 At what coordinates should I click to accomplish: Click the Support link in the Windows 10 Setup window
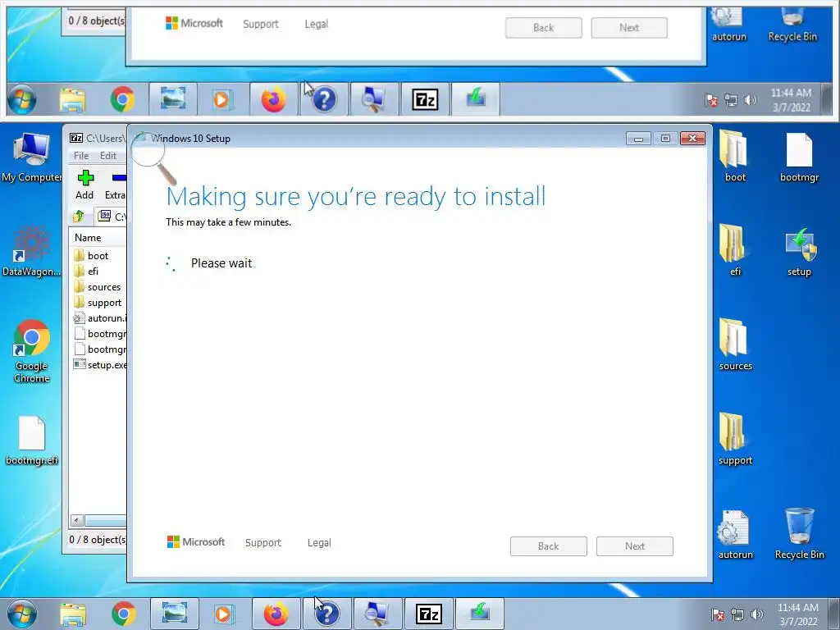click(263, 543)
